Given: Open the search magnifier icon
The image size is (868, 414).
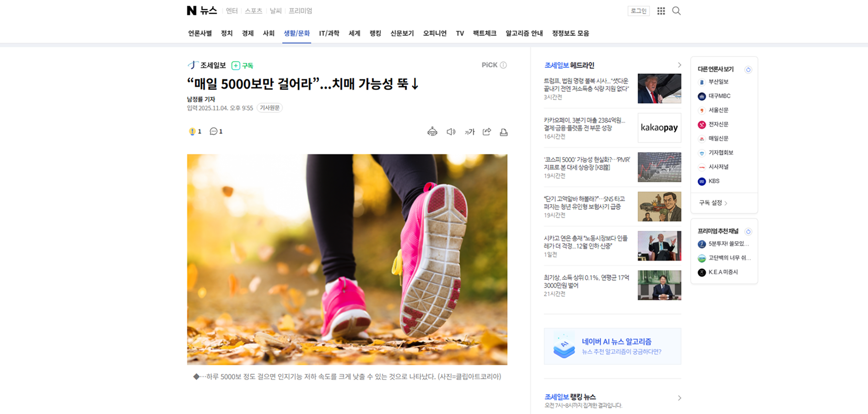Looking at the screenshot, I should [676, 11].
